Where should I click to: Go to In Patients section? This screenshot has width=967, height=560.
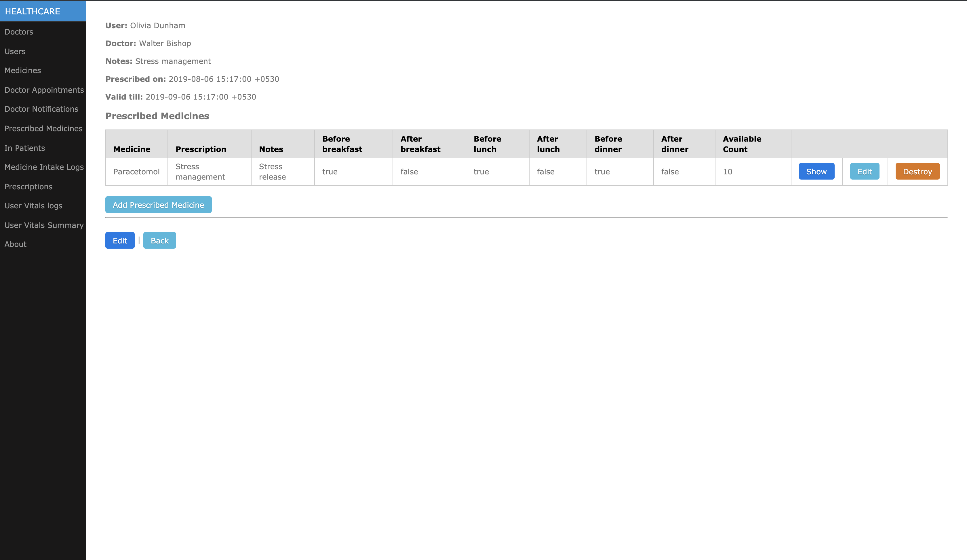(24, 148)
